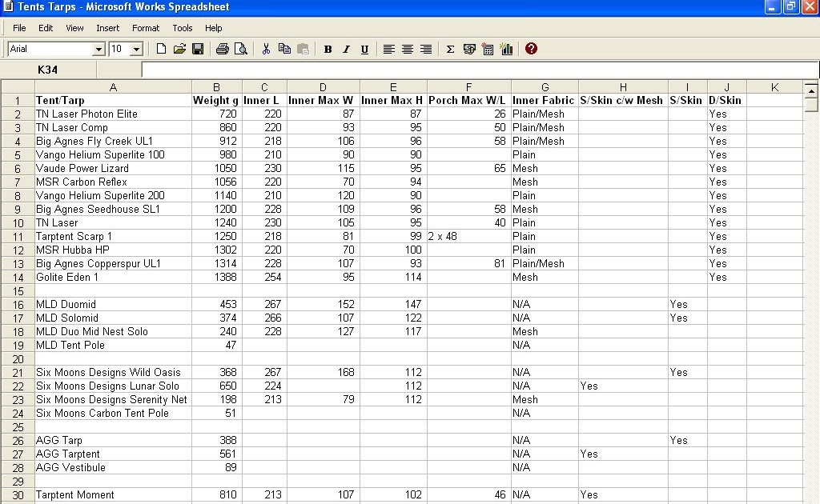
Task: Click the Select All corner button
Action: (x=18, y=87)
